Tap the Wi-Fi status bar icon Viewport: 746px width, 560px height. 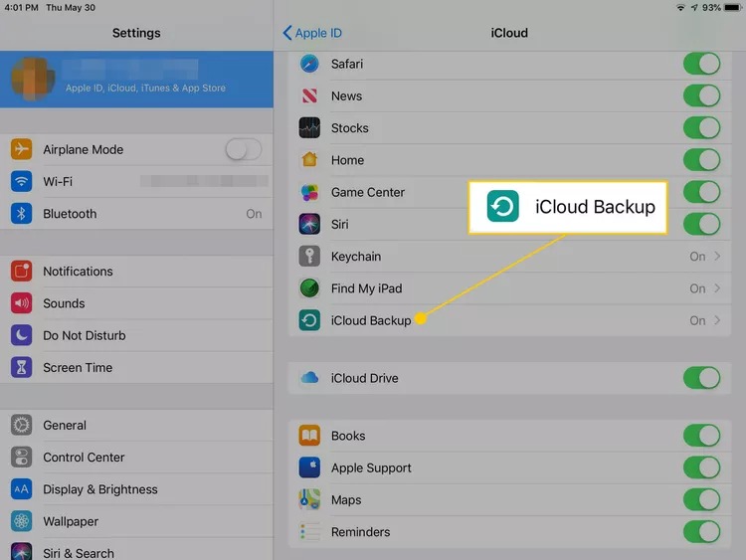point(680,8)
